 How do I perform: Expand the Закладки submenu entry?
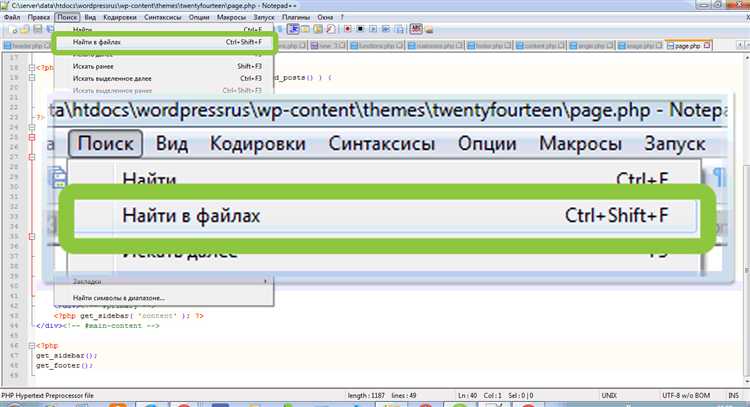[x=164, y=282]
